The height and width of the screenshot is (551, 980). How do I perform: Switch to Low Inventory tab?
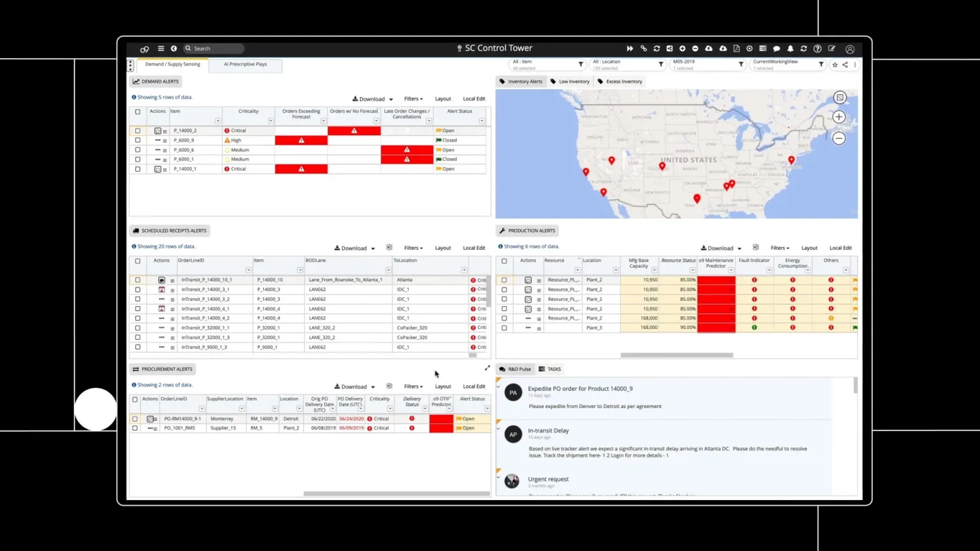point(570,82)
